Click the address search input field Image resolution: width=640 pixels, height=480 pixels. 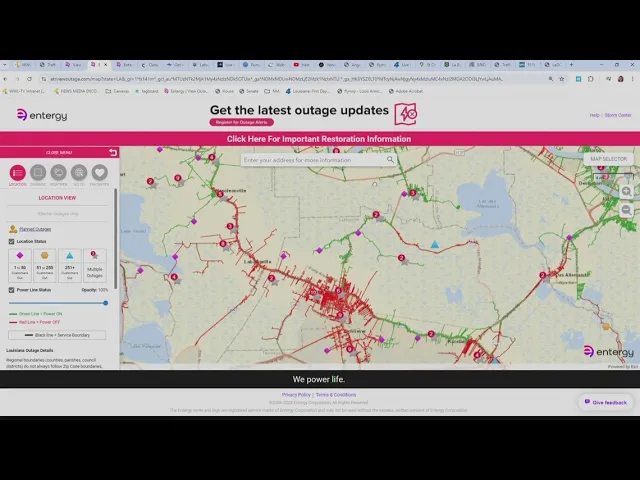(x=314, y=160)
